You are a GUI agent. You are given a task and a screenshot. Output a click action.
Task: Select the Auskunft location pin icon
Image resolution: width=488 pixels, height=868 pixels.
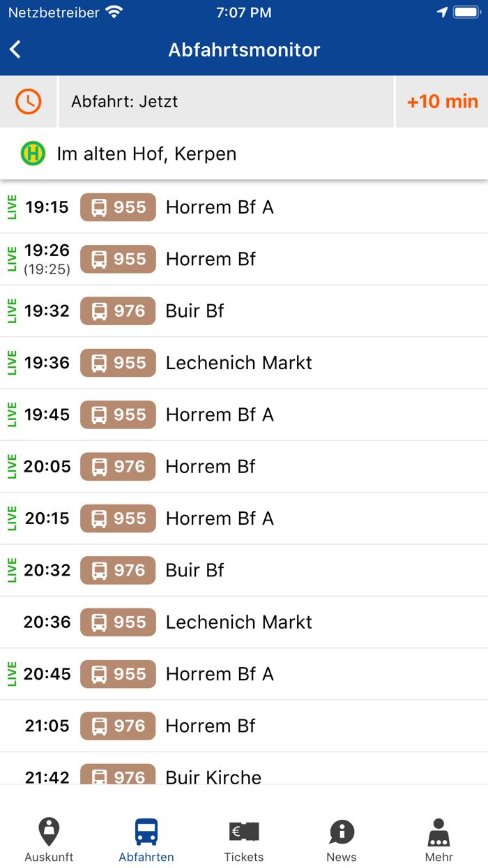[49, 831]
